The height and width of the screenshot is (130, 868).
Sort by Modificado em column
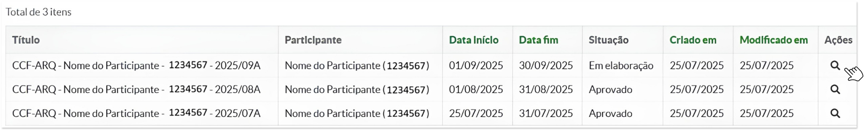[774, 40]
